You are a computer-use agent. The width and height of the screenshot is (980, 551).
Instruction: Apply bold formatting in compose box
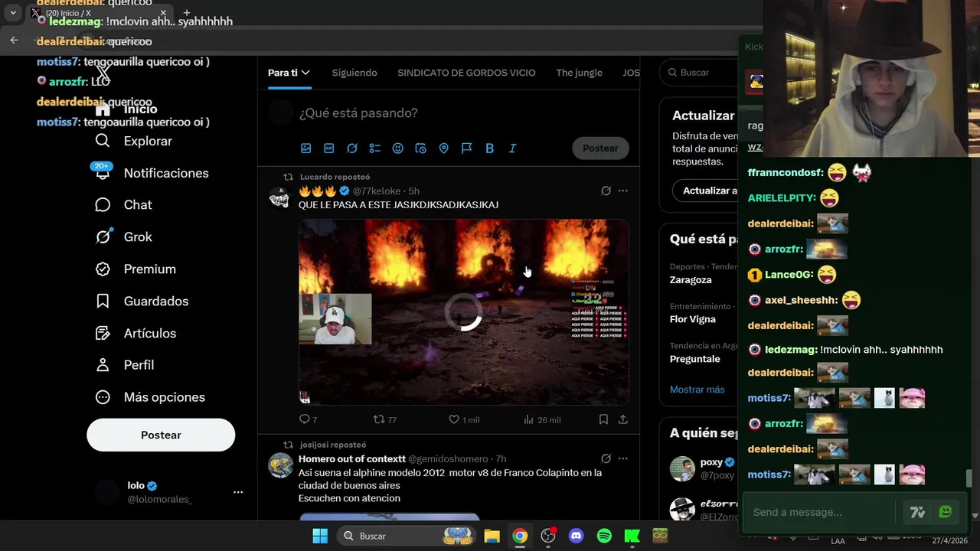click(x=489, y=148)
